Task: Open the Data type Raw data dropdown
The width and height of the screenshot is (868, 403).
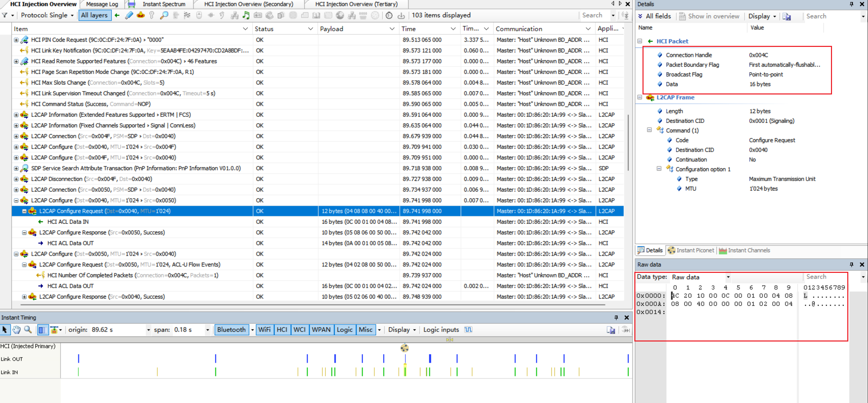Action: point(728,277)
